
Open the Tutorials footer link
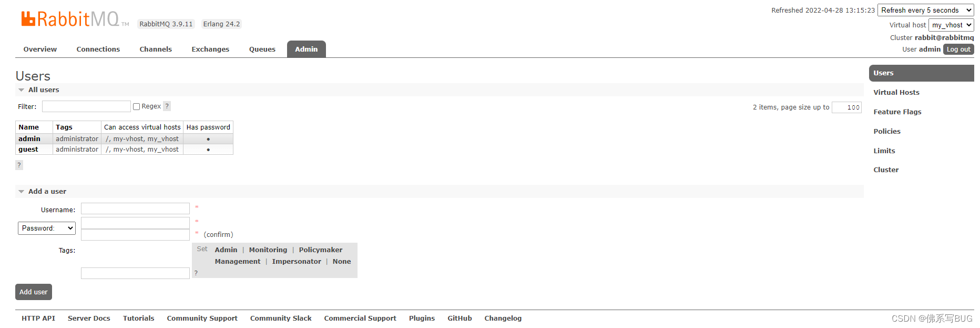139,318
